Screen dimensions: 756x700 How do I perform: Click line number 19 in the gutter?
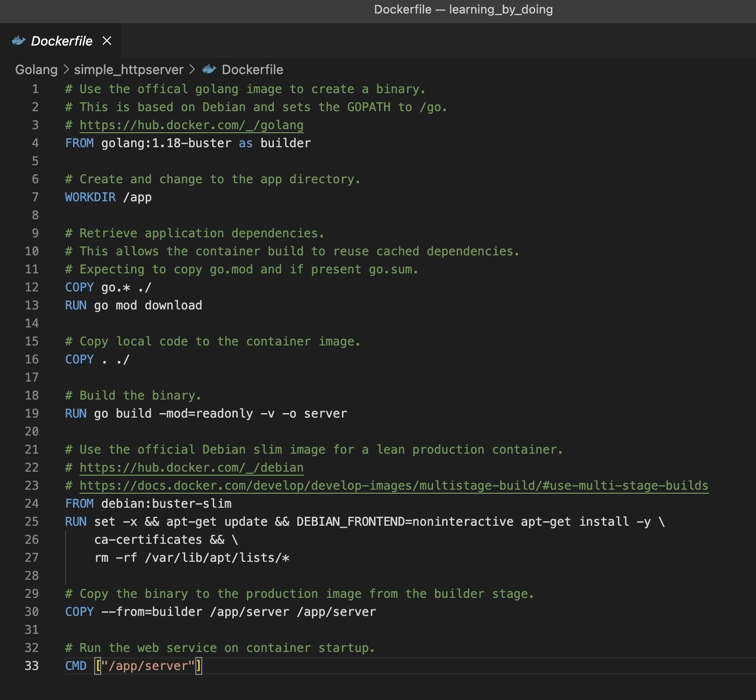coord(32,414)
